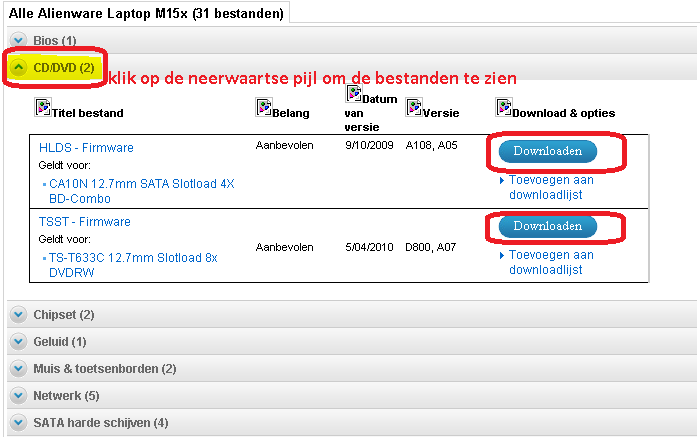
Task: Select the Geluid (1) category label
Action: tap(60, 342)
